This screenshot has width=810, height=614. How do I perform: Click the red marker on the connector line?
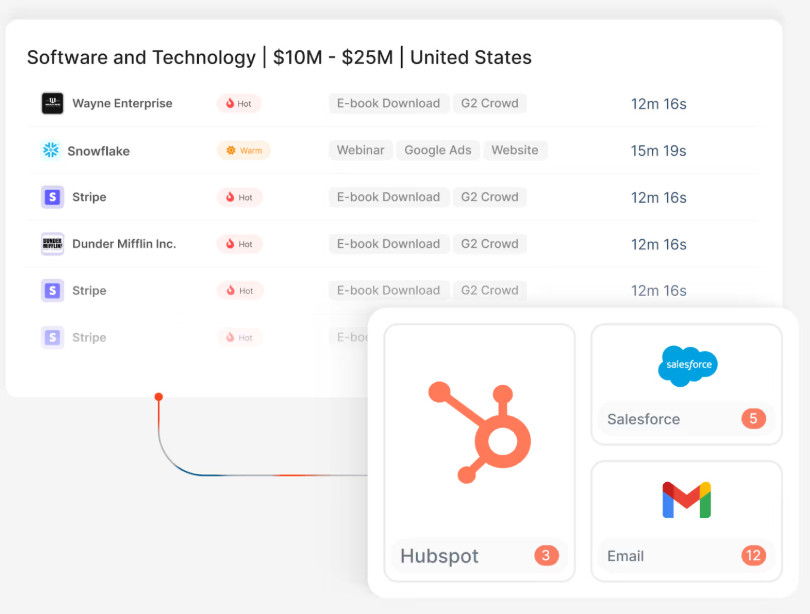[x=158, y=396]
